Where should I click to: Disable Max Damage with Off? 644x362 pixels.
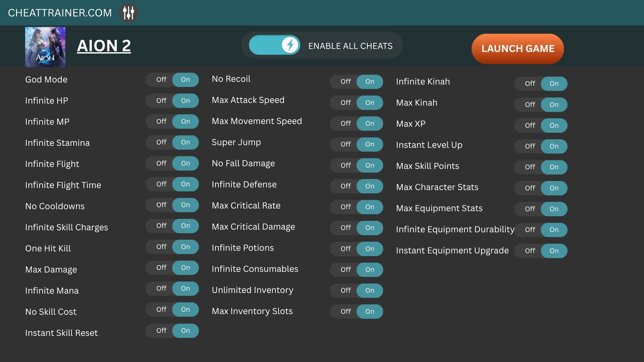point(161,267)
